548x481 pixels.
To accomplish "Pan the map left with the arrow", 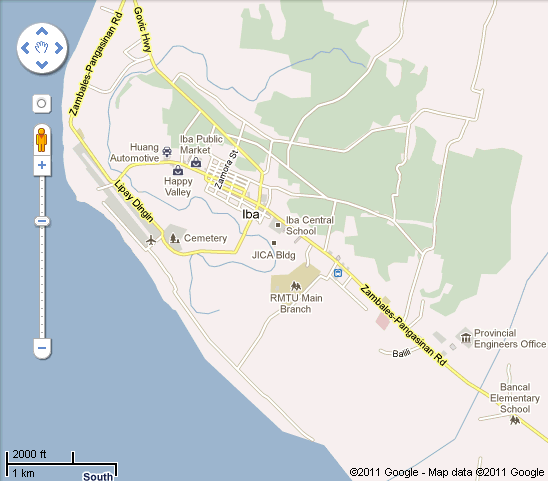I will (25, 48).
